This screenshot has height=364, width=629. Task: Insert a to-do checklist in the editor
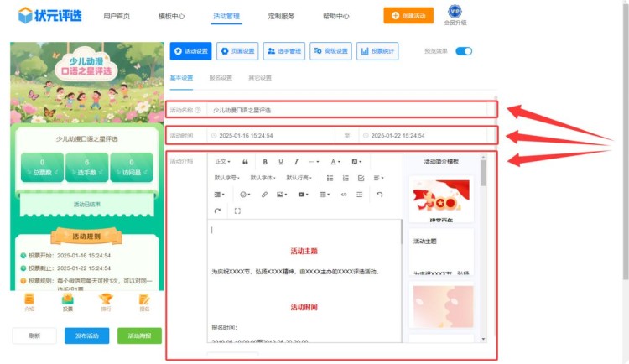pyautogui.click(x=361, y=178)
